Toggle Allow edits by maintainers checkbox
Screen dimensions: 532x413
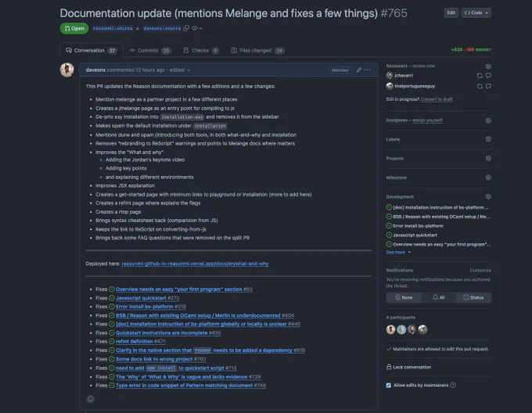coord(389,385)
